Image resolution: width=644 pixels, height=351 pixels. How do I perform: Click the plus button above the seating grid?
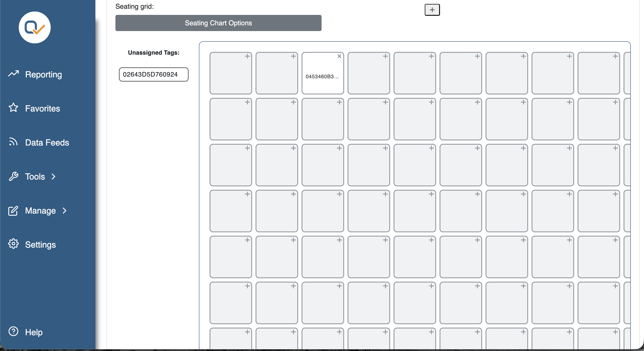coord(432,10)
